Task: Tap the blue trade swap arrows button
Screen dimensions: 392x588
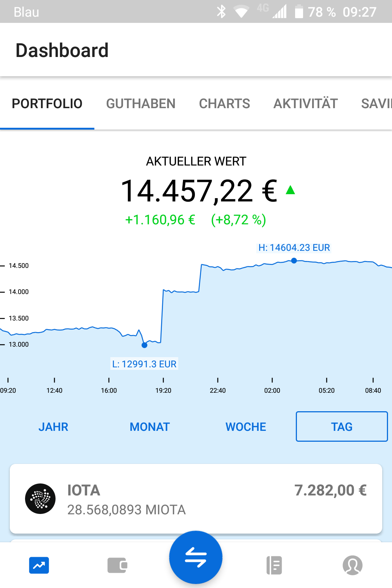Action: pyautogui.click(x=196, y=557)
